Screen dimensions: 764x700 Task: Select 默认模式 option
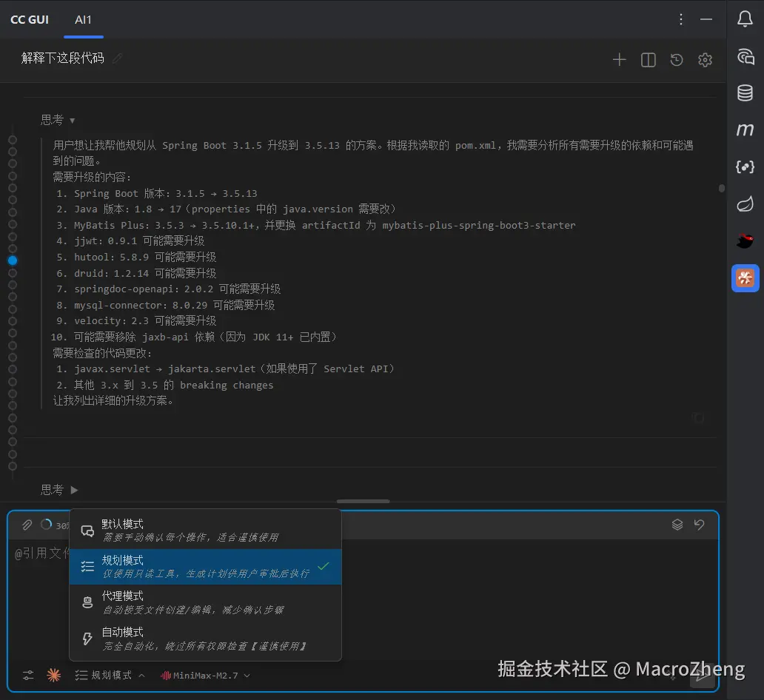[x=205, y=531]
